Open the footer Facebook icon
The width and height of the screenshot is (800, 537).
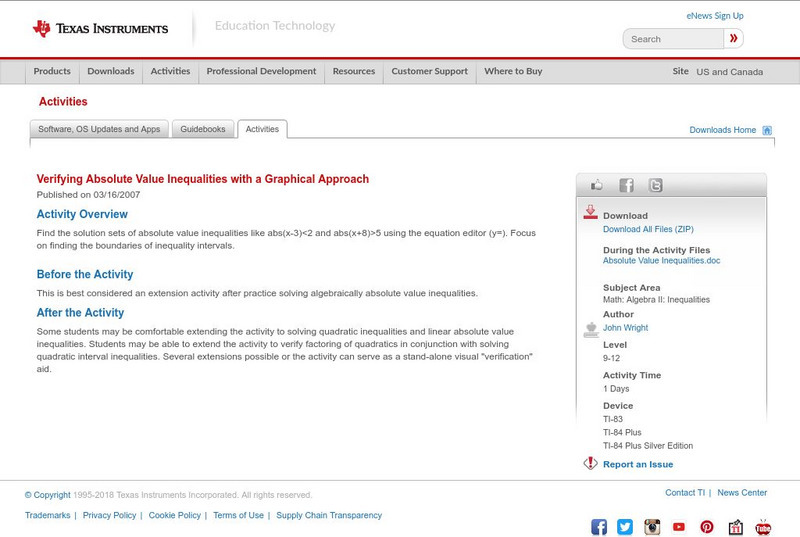(599, 526)
